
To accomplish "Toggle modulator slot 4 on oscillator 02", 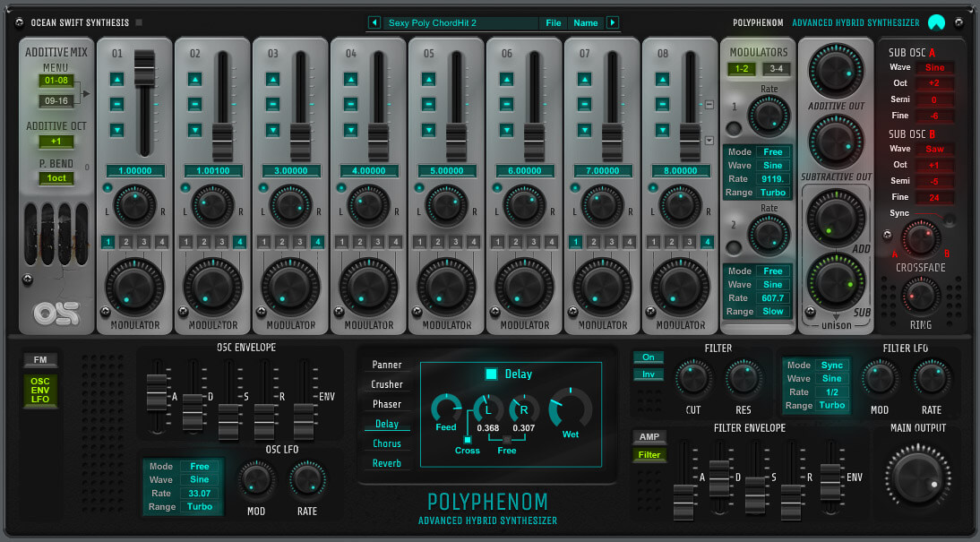I will pyautogui.click(x=239, y=241).
